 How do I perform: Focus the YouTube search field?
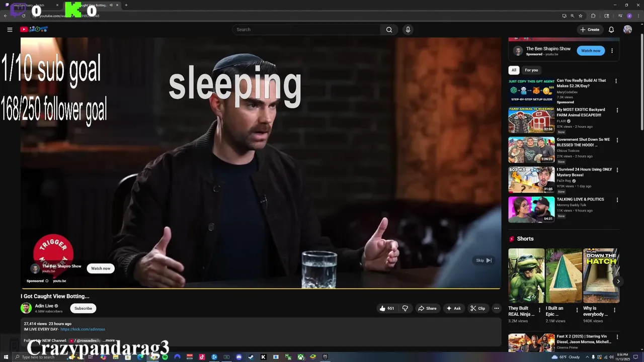click(x=307, y=30)
